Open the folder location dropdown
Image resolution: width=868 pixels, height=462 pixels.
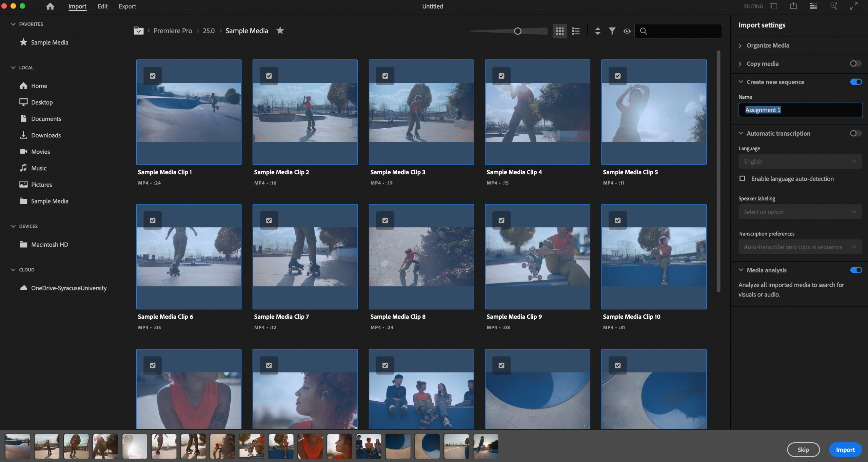tap(138, 31)
